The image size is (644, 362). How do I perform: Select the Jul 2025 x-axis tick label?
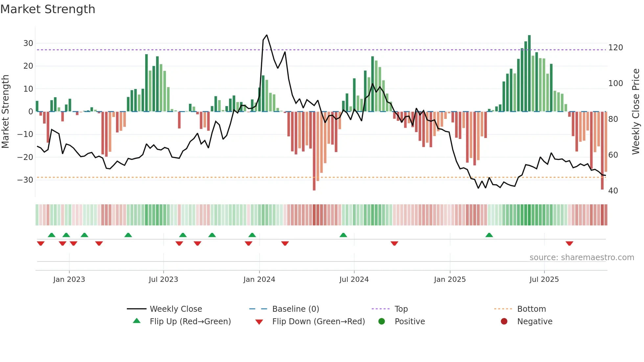[x=544, y=279]
